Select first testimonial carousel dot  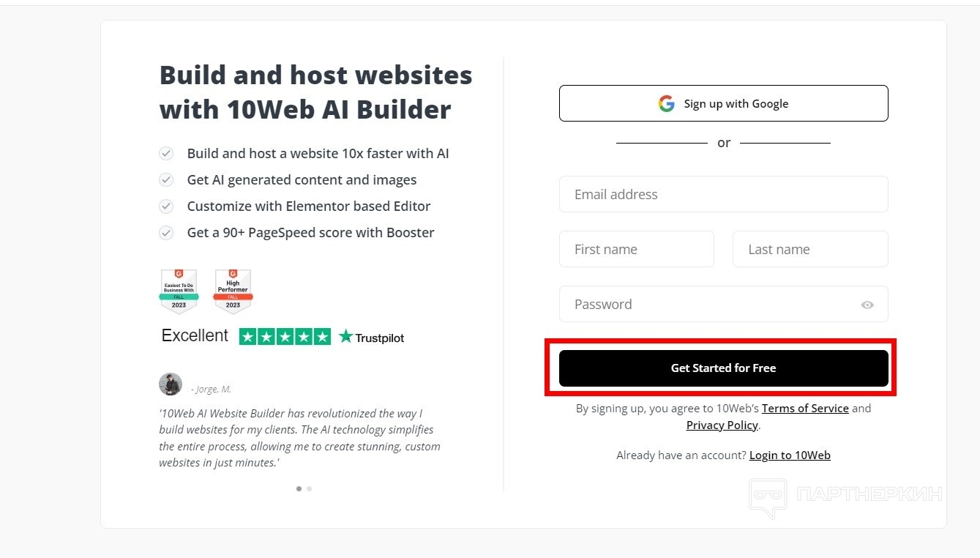pos(299,488)
